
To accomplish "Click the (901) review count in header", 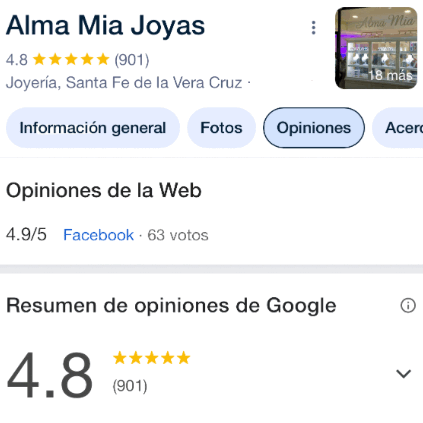I will [x=132, y=60].
